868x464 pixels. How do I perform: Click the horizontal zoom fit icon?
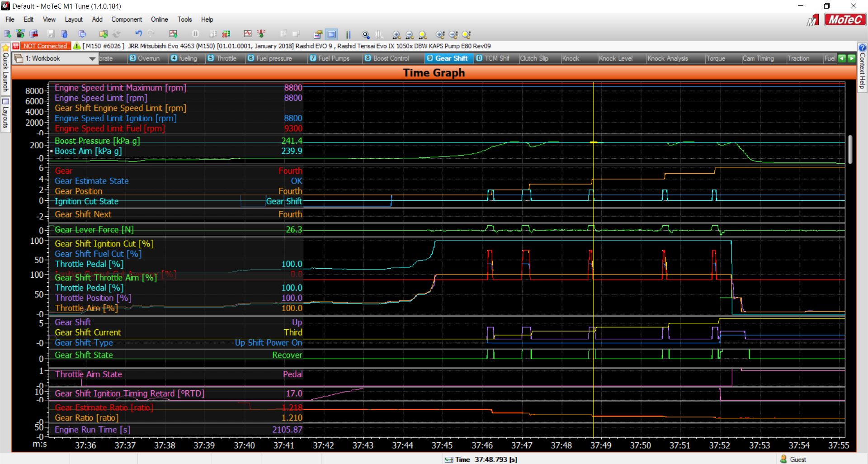422,34
